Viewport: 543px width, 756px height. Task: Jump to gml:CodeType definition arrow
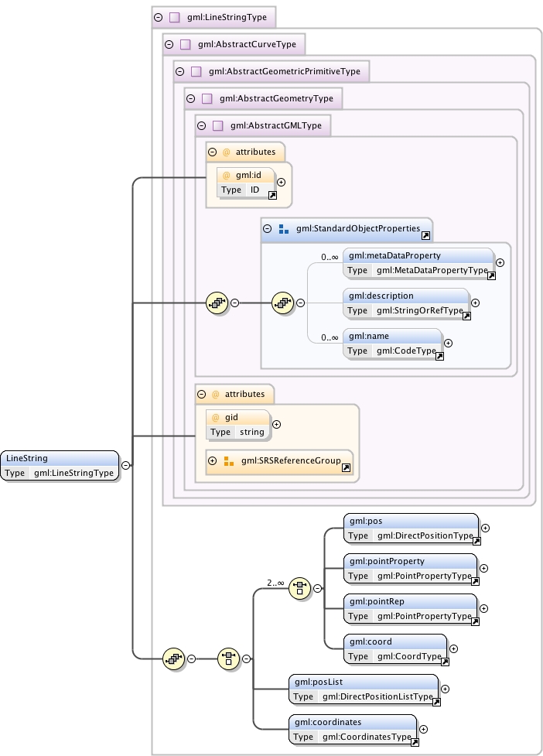[439, 356]
